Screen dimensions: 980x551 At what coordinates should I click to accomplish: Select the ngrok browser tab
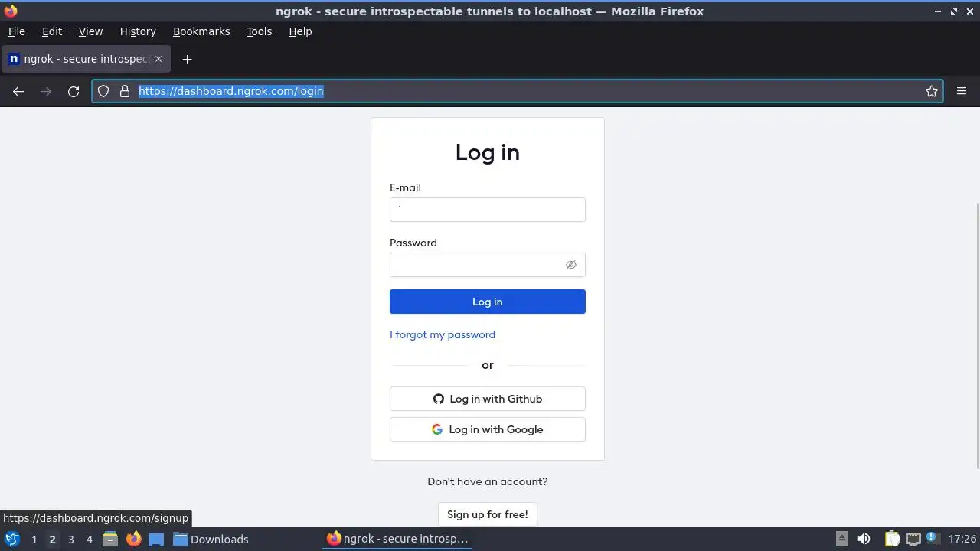[x=86, y=59]
